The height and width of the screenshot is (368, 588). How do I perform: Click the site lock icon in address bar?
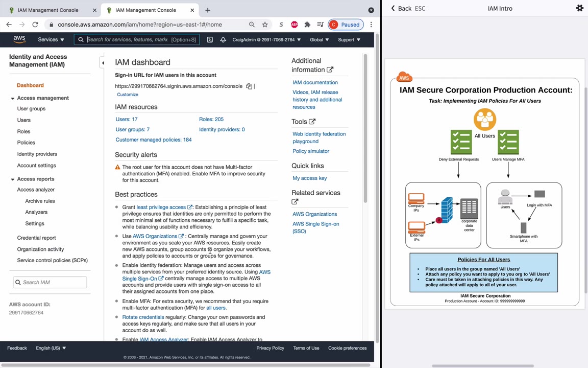pos(52,25)
